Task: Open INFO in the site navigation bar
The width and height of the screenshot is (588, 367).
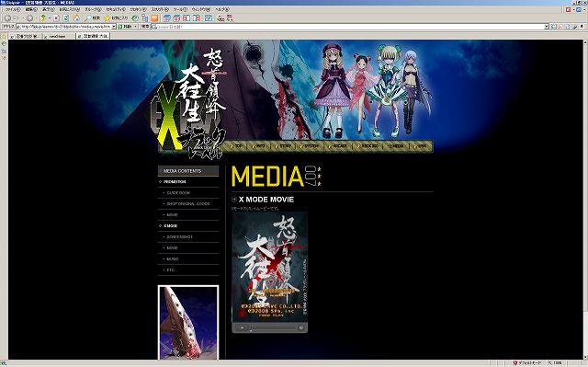Action: click(x=259, y=146)
